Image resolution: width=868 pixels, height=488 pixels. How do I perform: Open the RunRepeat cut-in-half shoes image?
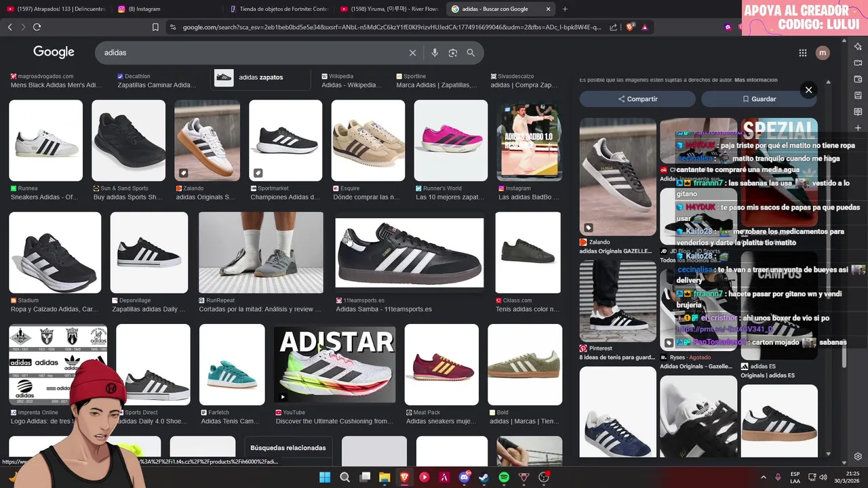pyautogui.click(x=261, y=253)
